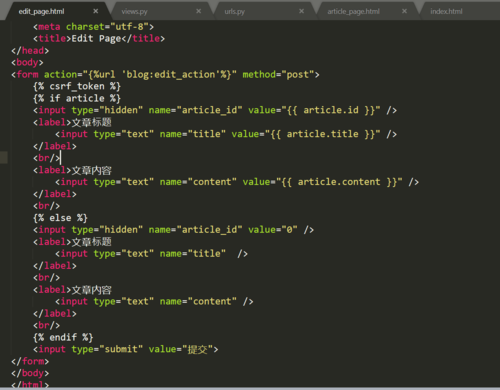
Task: Click the br tag with text cursor
Action: coord(47,158)
